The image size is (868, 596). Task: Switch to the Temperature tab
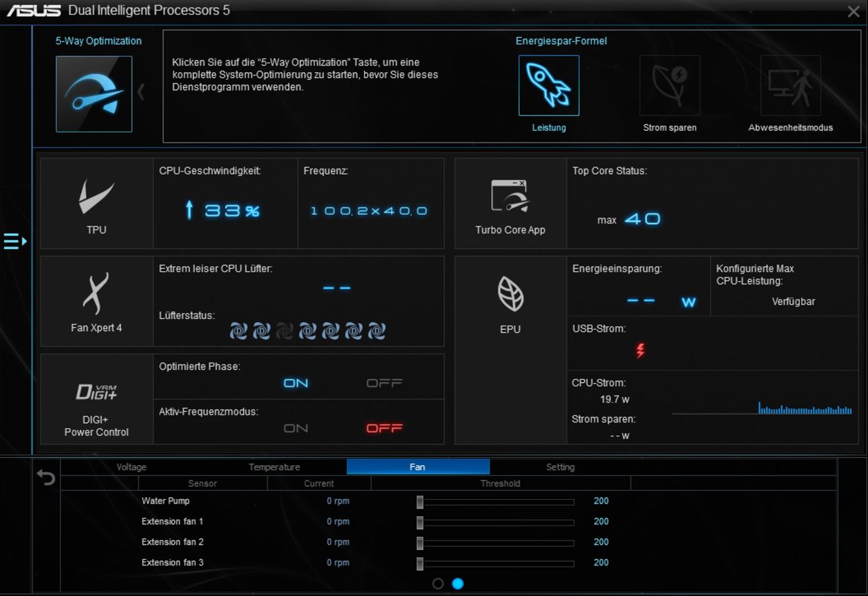(x=274, y=467)
